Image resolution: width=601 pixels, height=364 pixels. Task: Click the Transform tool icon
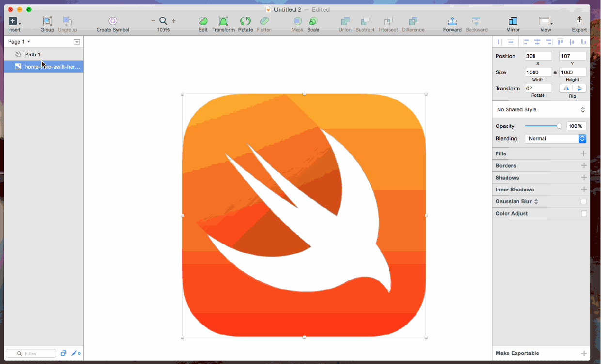pos(223,21)
